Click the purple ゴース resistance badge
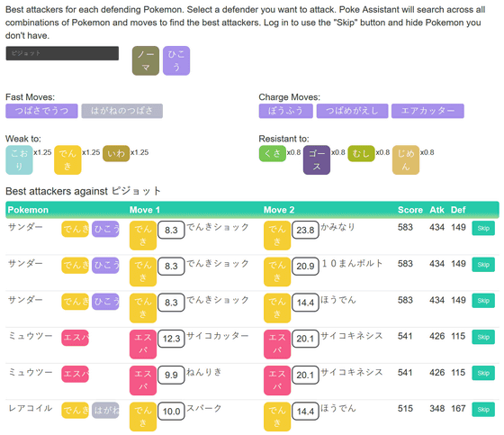 click(x=317, y=160)
